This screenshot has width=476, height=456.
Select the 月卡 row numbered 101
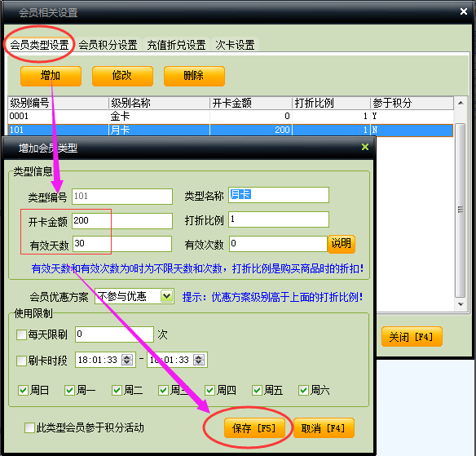[231, 130]
